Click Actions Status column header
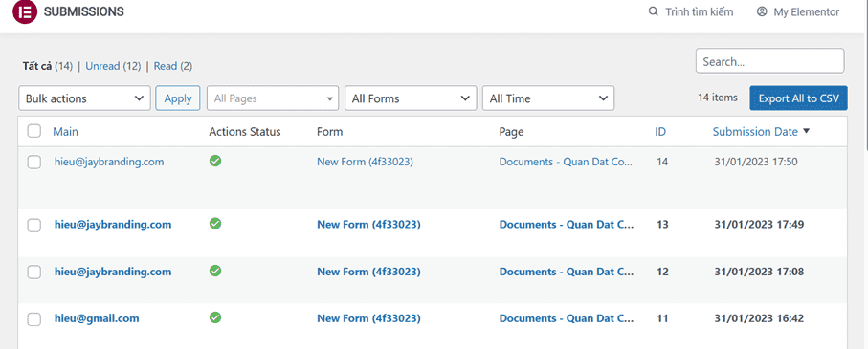 click(x=245, y=132)
